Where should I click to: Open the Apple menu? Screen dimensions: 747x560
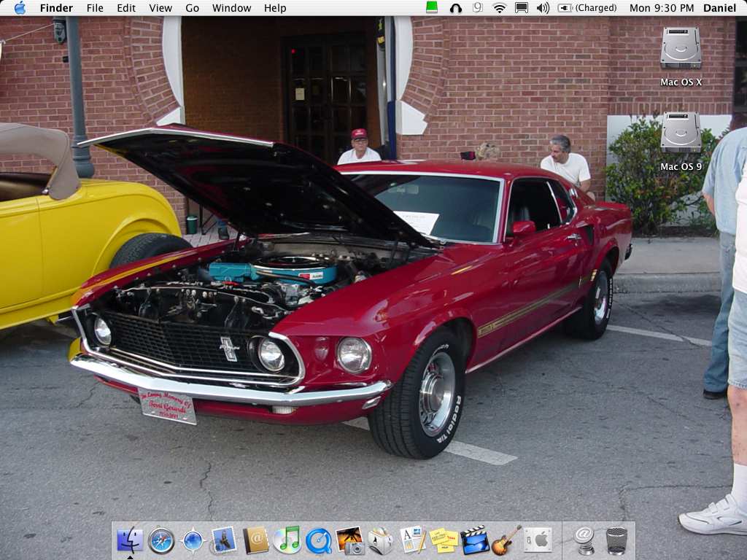point(20,7)
